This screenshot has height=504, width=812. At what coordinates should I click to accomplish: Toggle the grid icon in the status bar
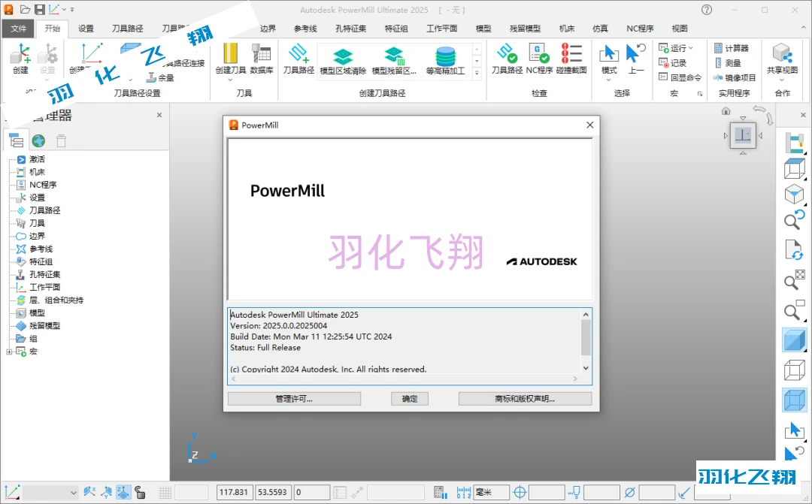(164, 492)
